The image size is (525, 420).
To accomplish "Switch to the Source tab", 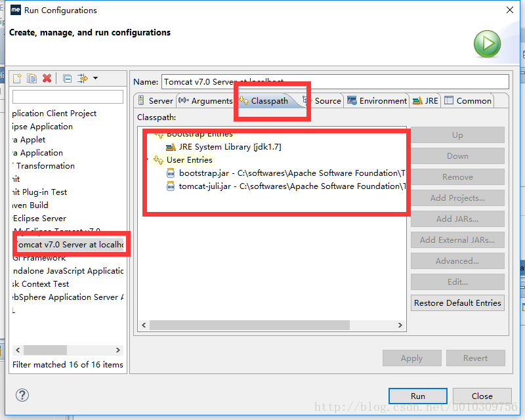I will 322,101.
